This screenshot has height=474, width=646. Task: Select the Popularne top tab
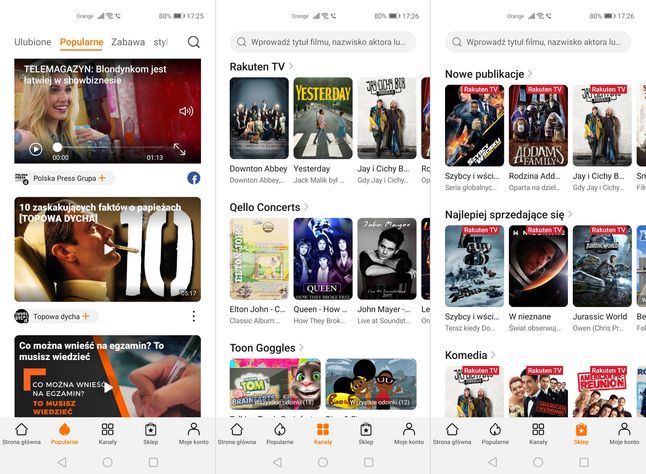[x=82, y=42]
